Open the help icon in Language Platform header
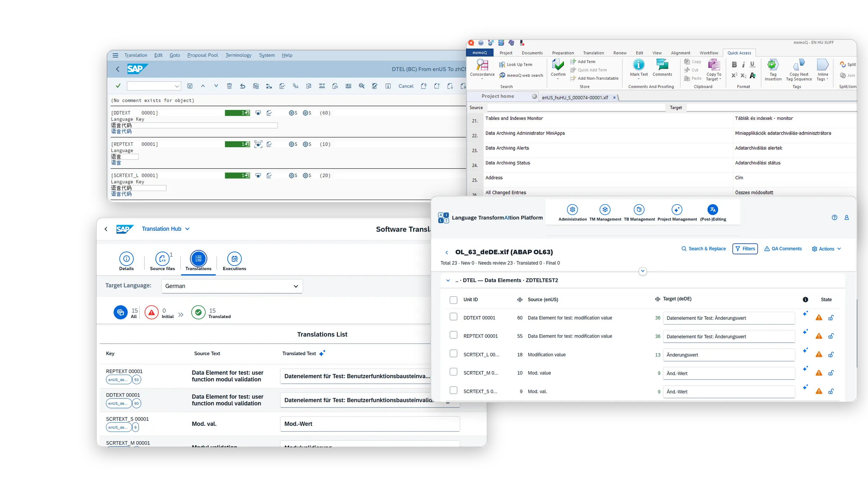The image size is (868, 491). pyautogui.click(x=834, y=217)
